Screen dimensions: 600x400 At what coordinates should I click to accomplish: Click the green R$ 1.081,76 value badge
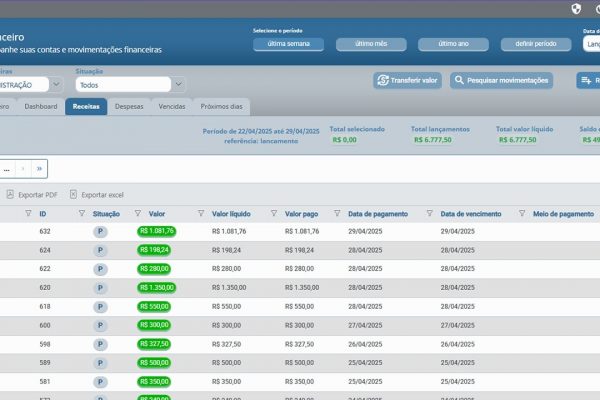tap(157, 231)
